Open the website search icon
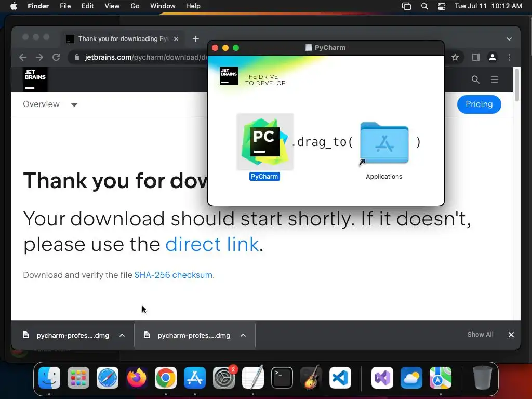This screenshot has height=399, width=532. tap(475, 79)
